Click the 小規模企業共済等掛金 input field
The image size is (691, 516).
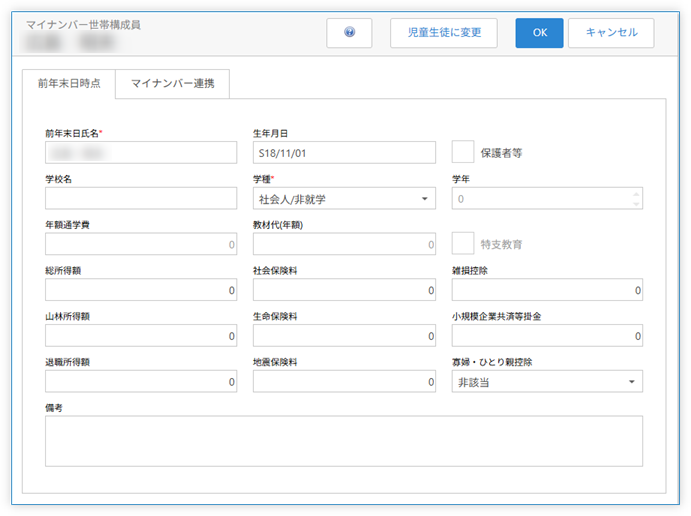point(547,336)
